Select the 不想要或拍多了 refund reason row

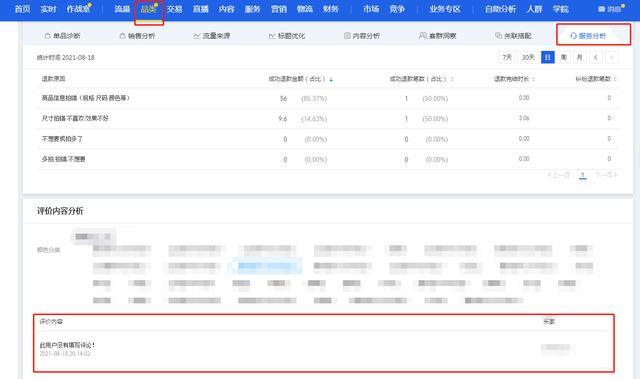328,139
